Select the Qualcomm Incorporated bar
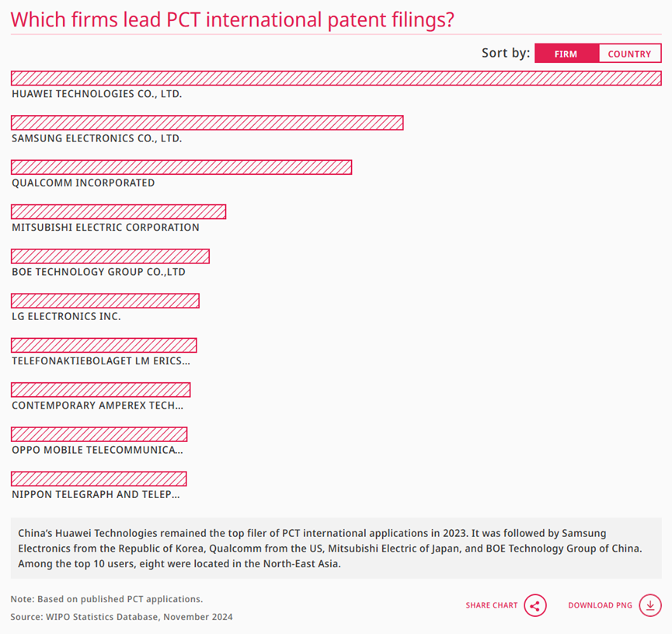This screenshot has width=672, height=634. [181, 167]
